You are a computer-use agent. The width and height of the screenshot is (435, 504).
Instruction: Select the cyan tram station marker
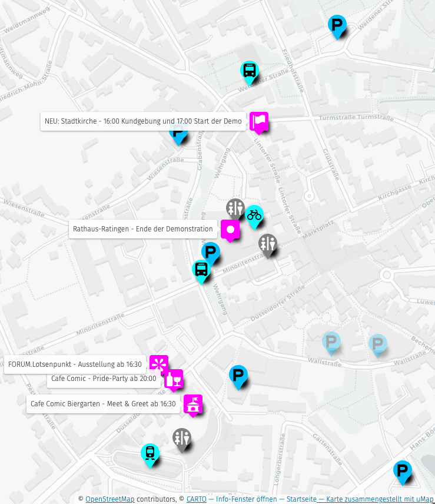coord(150,453)
